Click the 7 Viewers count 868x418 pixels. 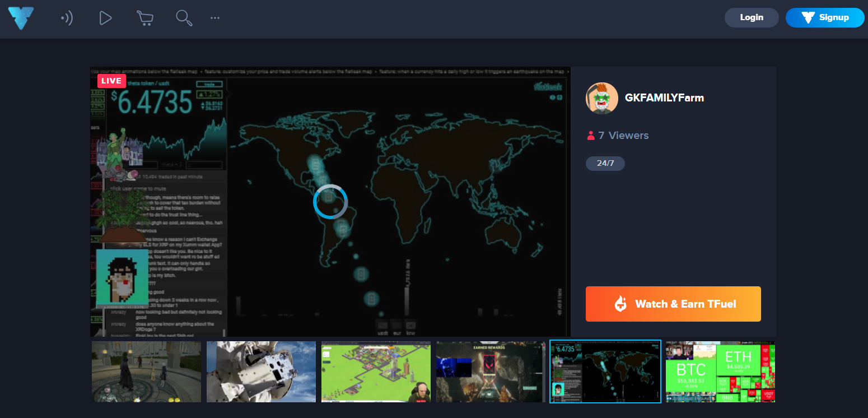point(618,136)
